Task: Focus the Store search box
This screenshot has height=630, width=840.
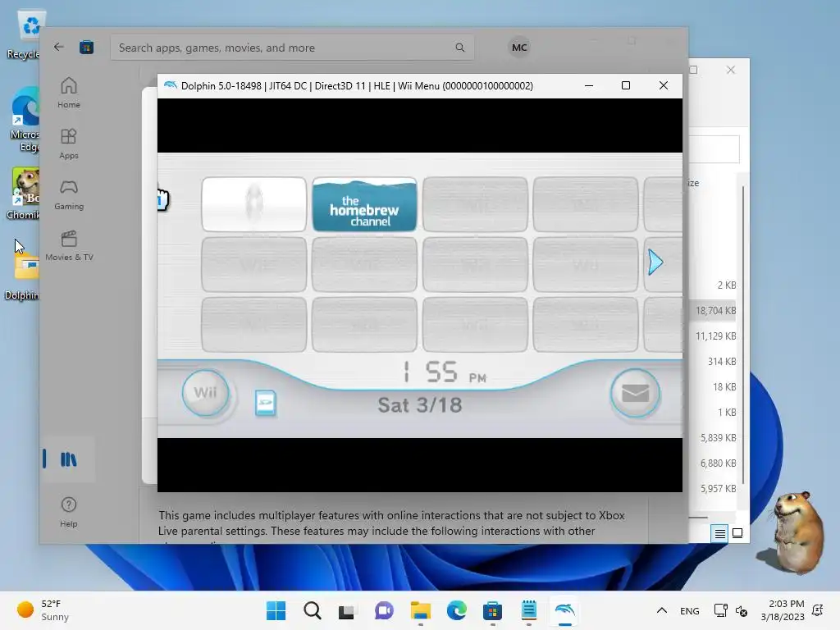Action: (292, 47)
